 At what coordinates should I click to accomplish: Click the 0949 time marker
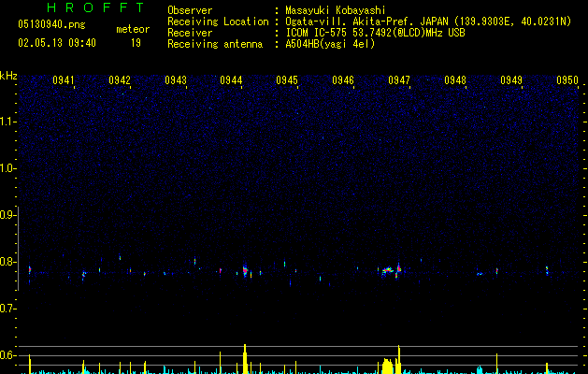[511, 80]
